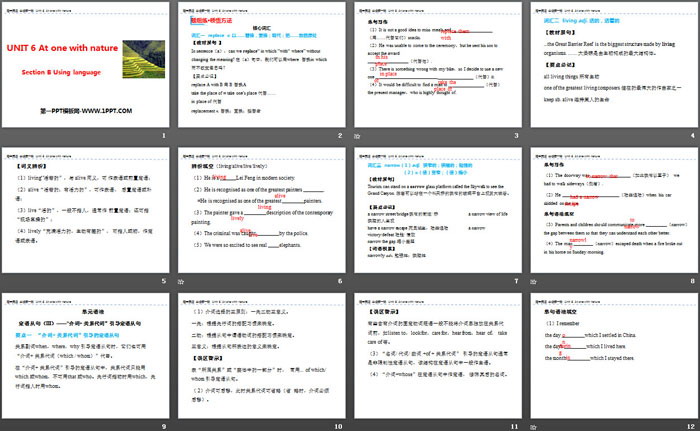Click slide number label 8
Viewport: 700px width, 431px height.
[x=693, y=281]
